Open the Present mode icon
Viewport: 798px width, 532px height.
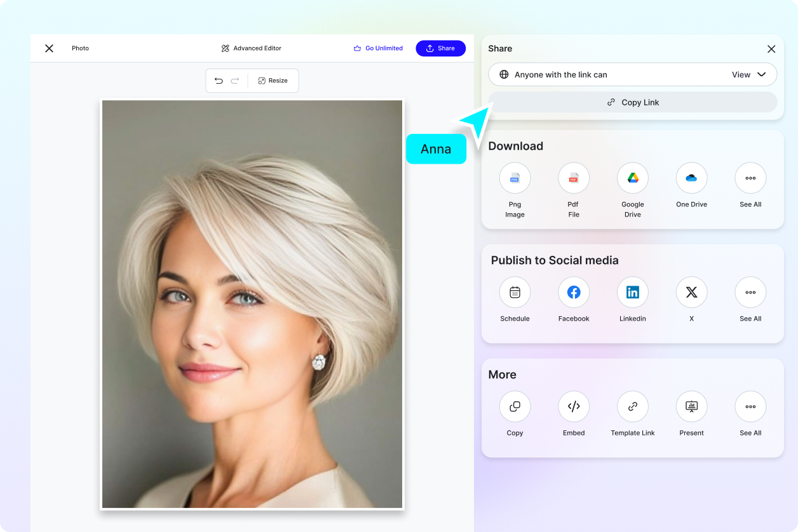tap(691, 406)
